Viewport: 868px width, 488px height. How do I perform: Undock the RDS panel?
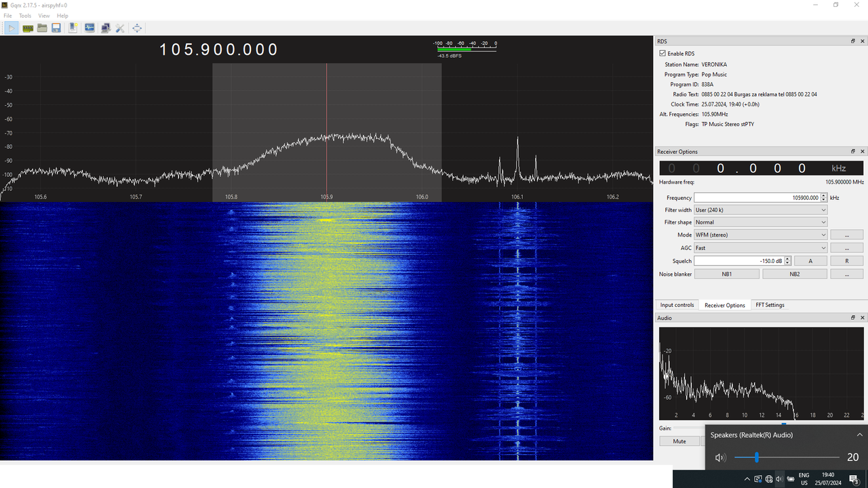pyautogui.click(x=853, y=41)
